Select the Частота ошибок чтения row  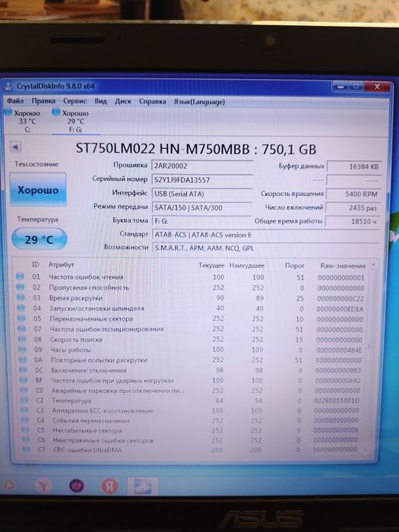pyautogui.click(x=191, y=277)
